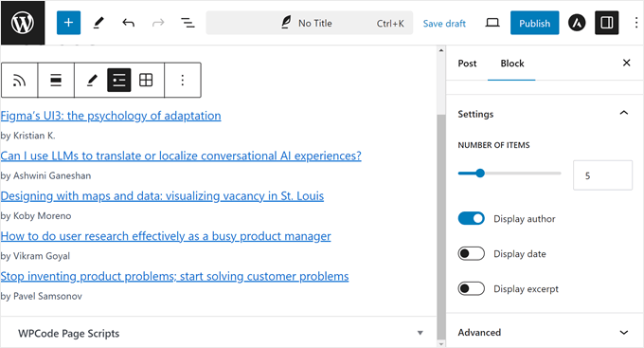Click the author text by Vikram Goyal
The width and height of the screenshot is (644, 348).
[x=35, y=256]
